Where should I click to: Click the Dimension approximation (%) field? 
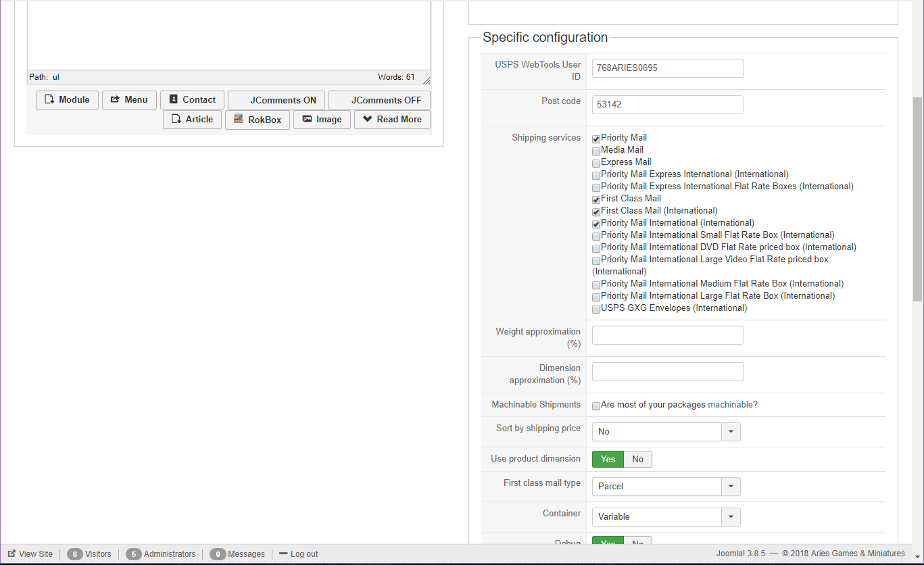667,372
